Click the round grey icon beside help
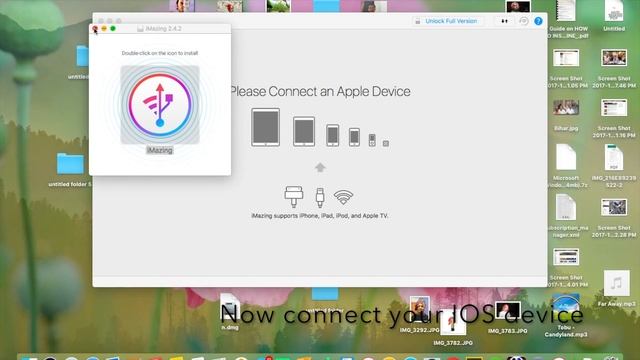 pos(524,21)
